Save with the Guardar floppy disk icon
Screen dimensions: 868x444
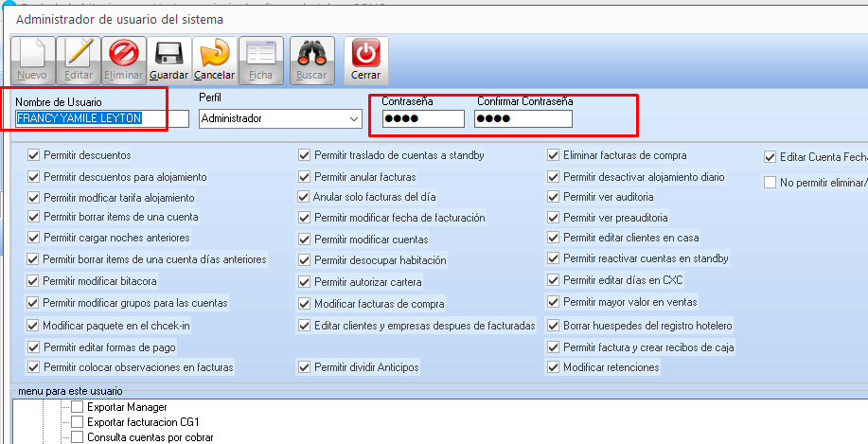168,54
